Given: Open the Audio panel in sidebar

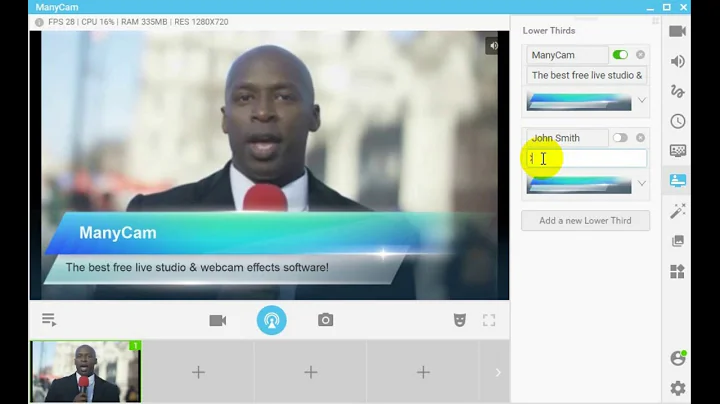Looking at the screenshot, I should (x=677, y=61).
